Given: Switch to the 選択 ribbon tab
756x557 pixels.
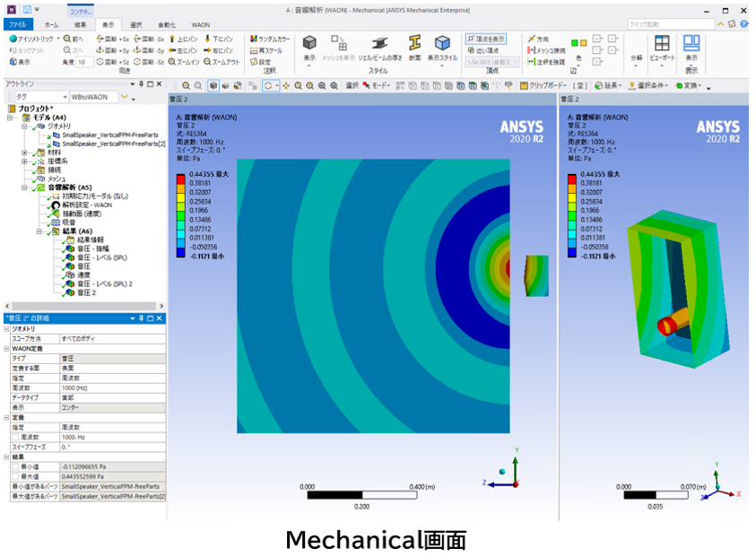Looking at the screenshot, I should 136,24.
